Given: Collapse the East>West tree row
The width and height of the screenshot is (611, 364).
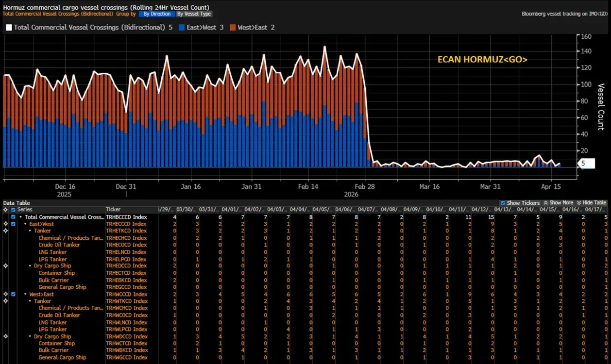Looking at the screenshot, I should tap(25, 224).
